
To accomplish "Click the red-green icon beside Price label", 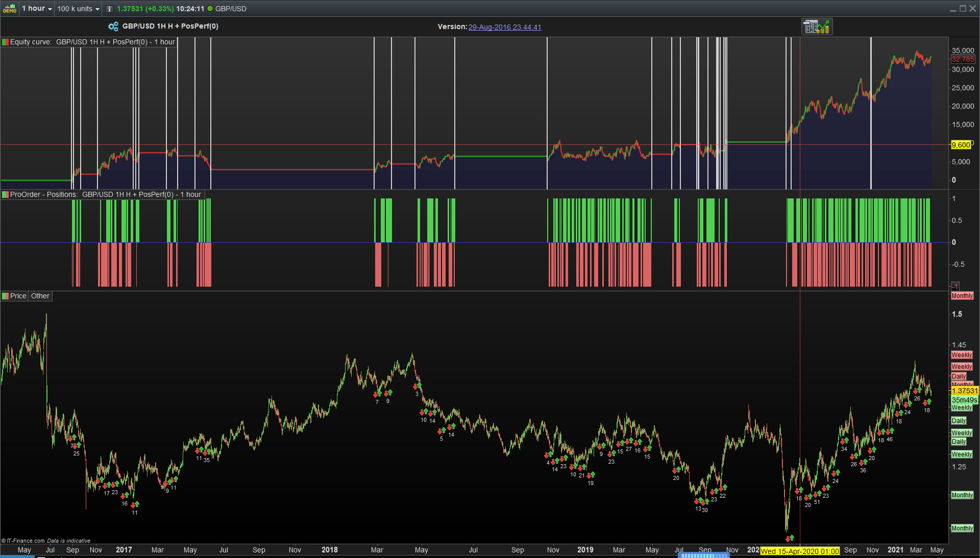I will tap(5, 296).
